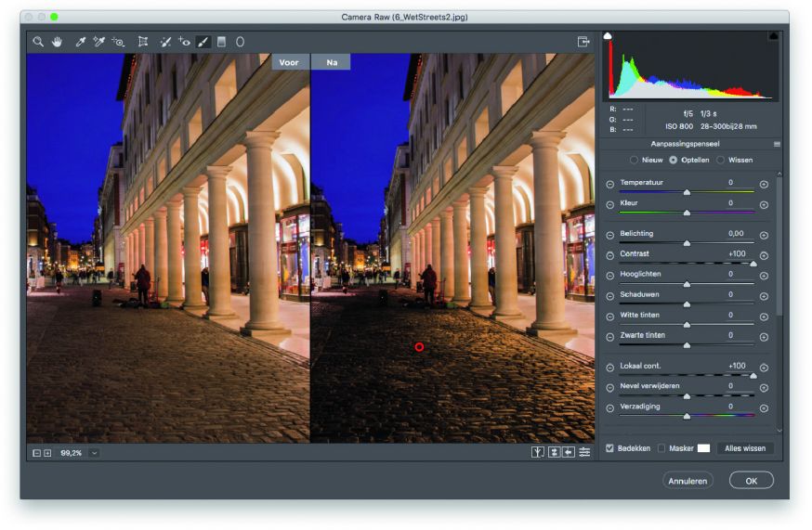Select the Graduated Filter tool
Image resolution: width=812 pixels, height=530 pixels.
221,42
